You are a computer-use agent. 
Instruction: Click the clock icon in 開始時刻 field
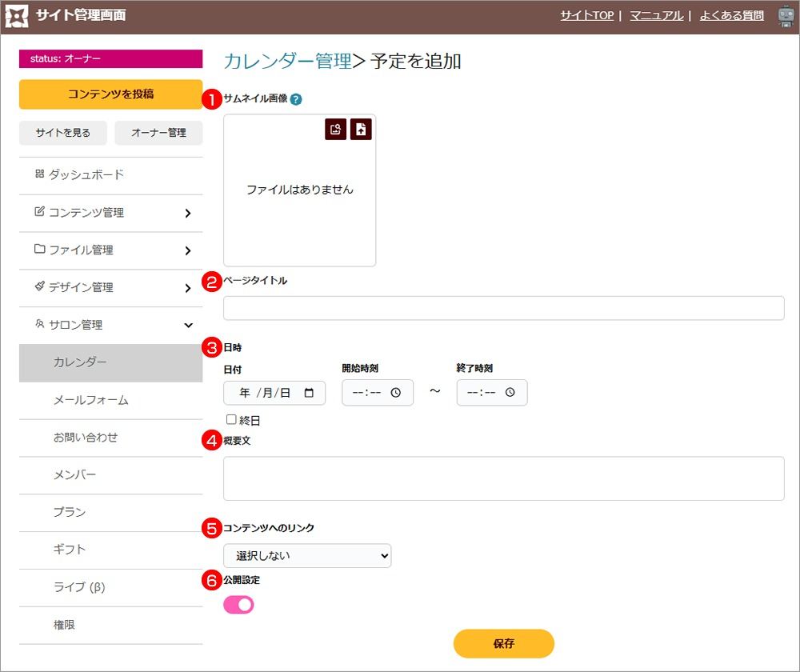point(396,393)
